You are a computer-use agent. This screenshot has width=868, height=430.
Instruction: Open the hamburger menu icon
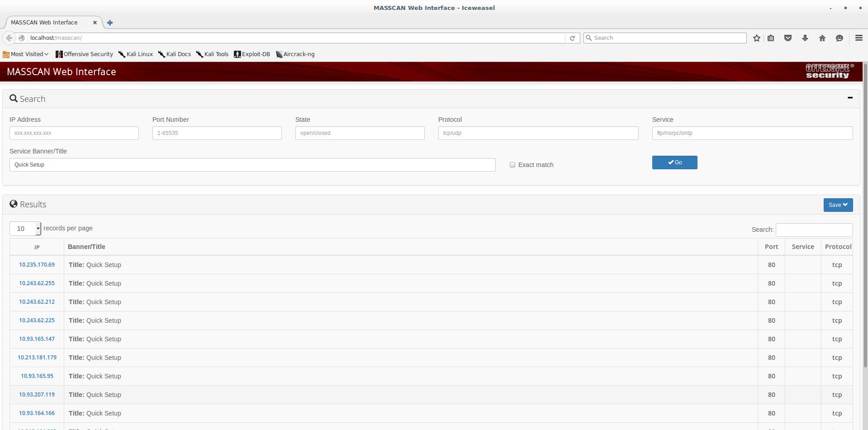[x=859, y=38]
